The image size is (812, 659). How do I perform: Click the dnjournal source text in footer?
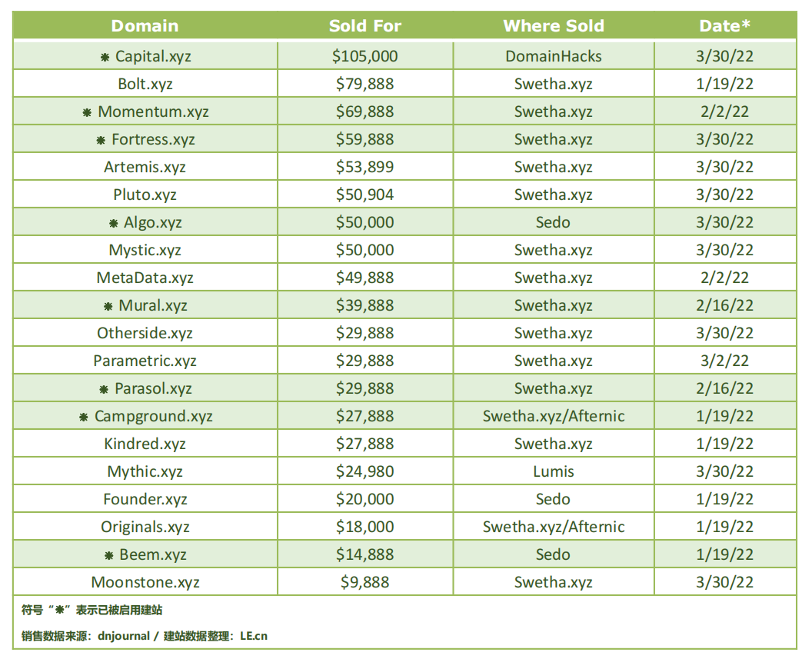pos(128,636)
